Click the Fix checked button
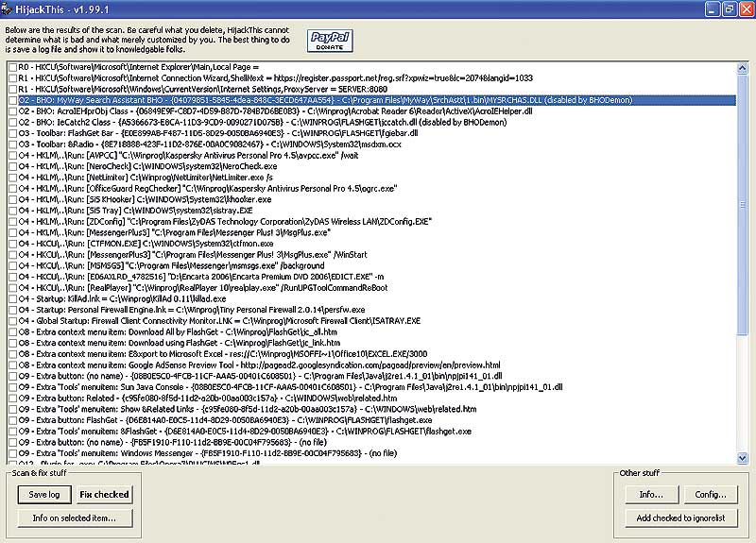Image resolution: width=756 pixels, height=543 pixels. point(104,494)
